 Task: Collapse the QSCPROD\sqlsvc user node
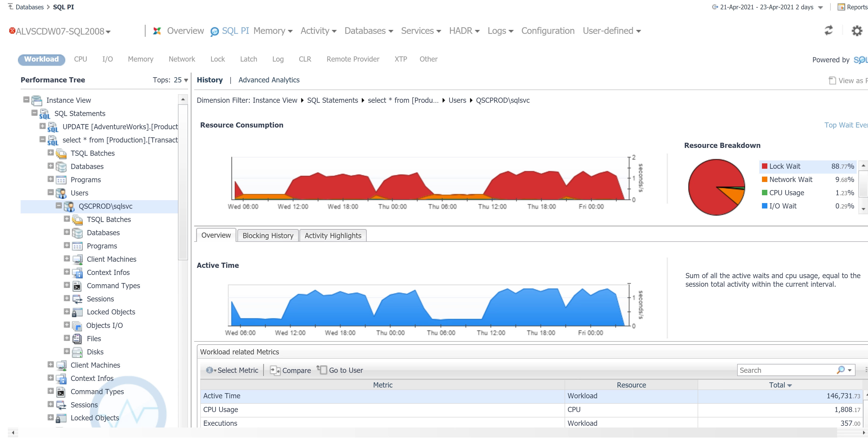59,205
